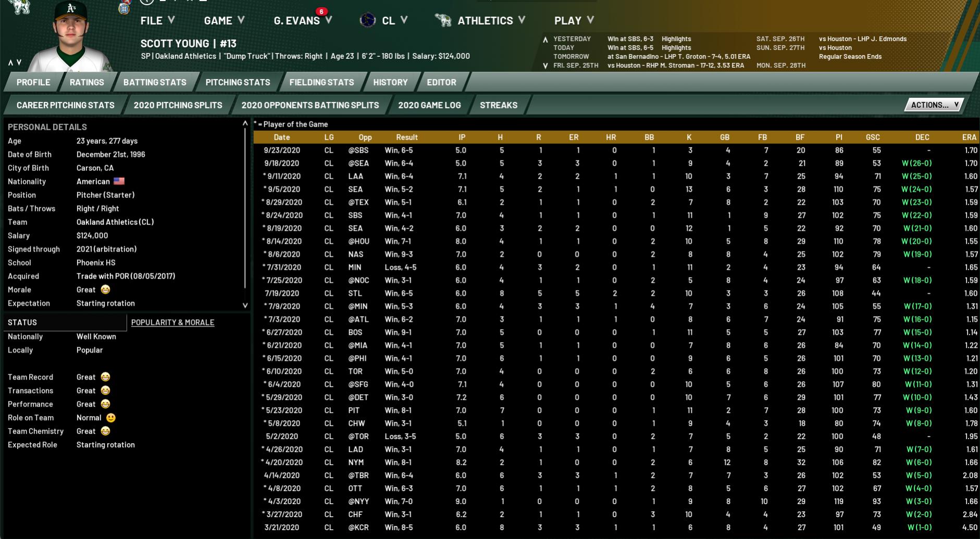Viewport: 980px width, 539px height.
Task: Click the globe icon beside player portrait
Action: coord(123,9)
